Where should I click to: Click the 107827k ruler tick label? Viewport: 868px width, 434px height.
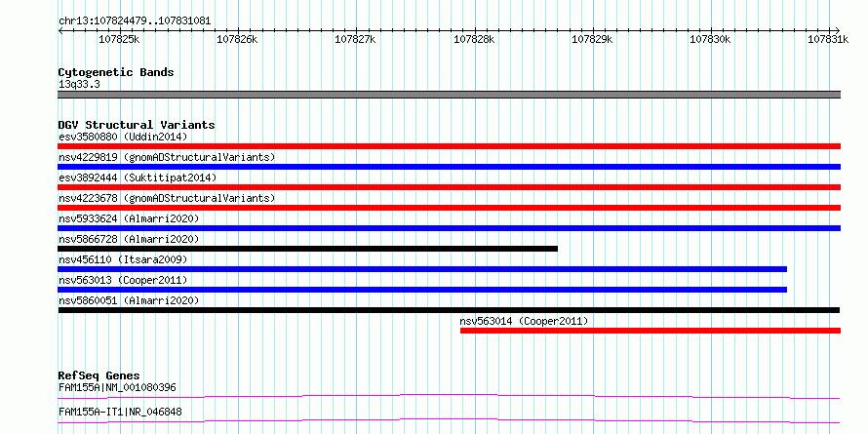[355, 39]
